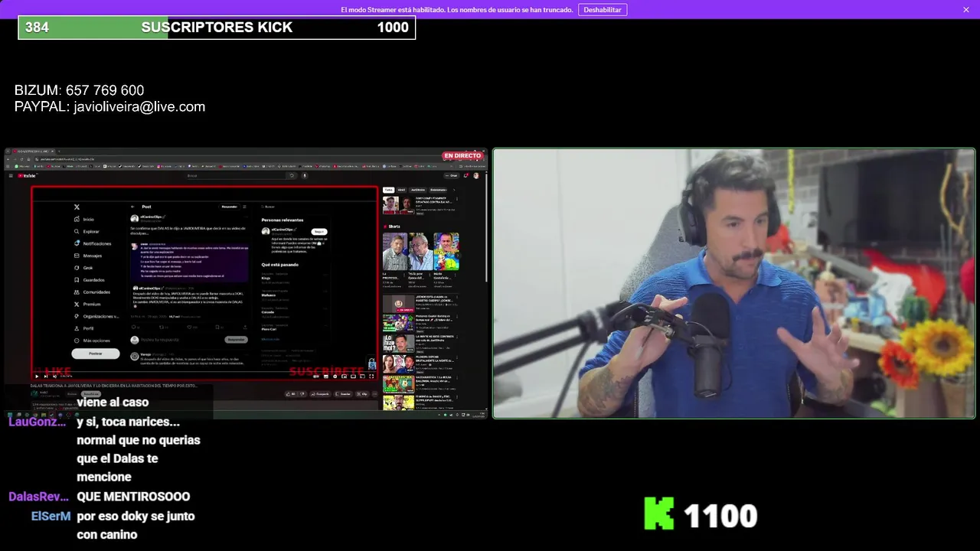
Task: Click the third Shorts thumbnail
Action: (x=446, y=252)
